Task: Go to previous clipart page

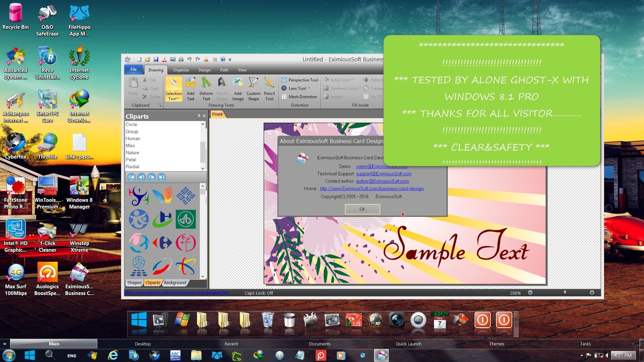Action: [142, 177]
